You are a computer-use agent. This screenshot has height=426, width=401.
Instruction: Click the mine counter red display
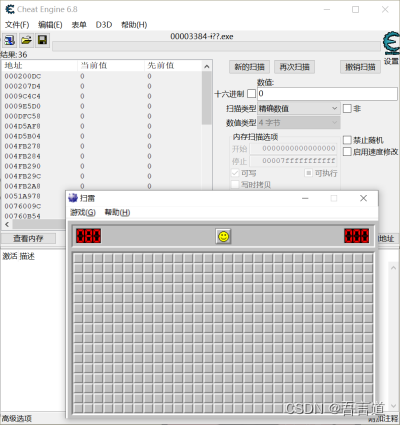pos(88,236)
